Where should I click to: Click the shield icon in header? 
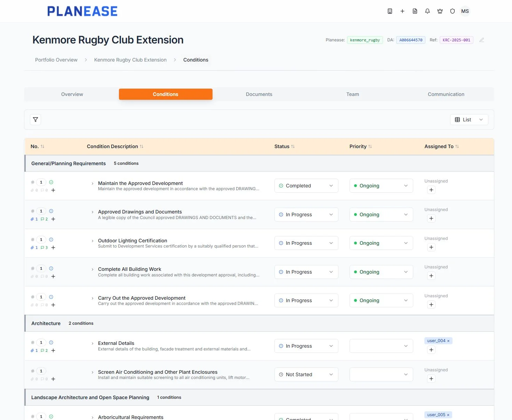453,11
